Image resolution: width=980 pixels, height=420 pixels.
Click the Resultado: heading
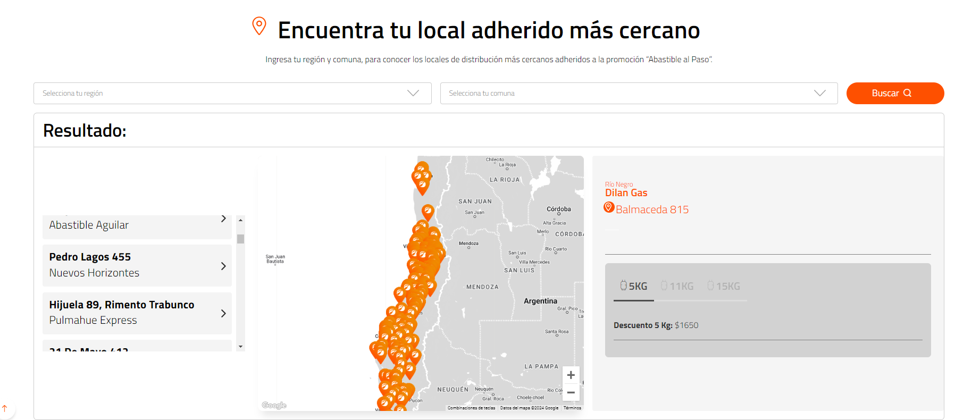coord(85,130)
